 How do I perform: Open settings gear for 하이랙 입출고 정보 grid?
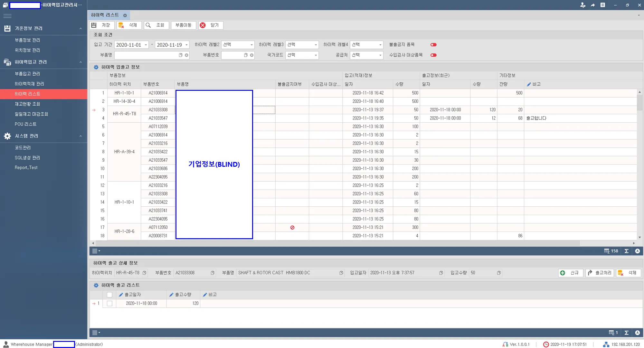coord(96,67)
